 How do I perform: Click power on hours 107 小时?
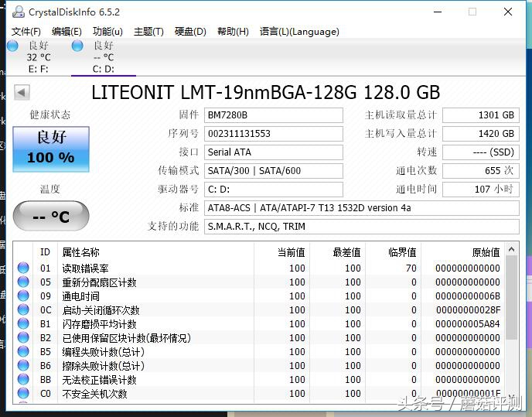pyautogui.click(x=481, y=189)
